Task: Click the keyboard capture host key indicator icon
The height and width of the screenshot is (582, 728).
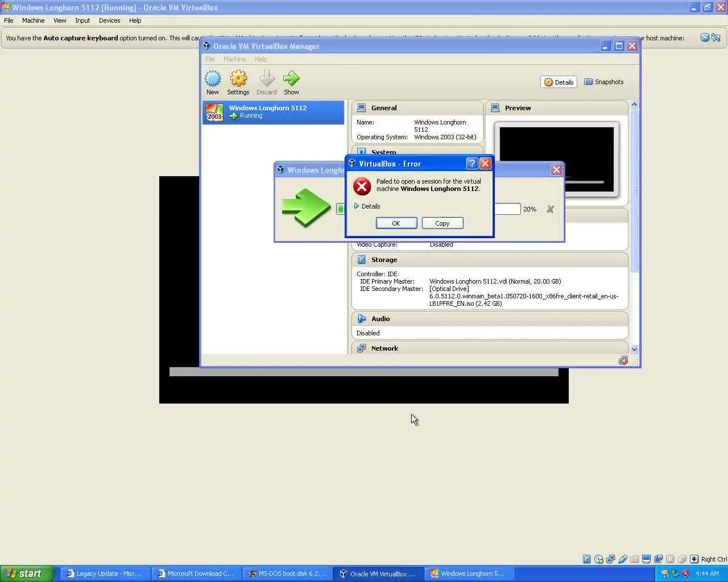Action: 694,559
